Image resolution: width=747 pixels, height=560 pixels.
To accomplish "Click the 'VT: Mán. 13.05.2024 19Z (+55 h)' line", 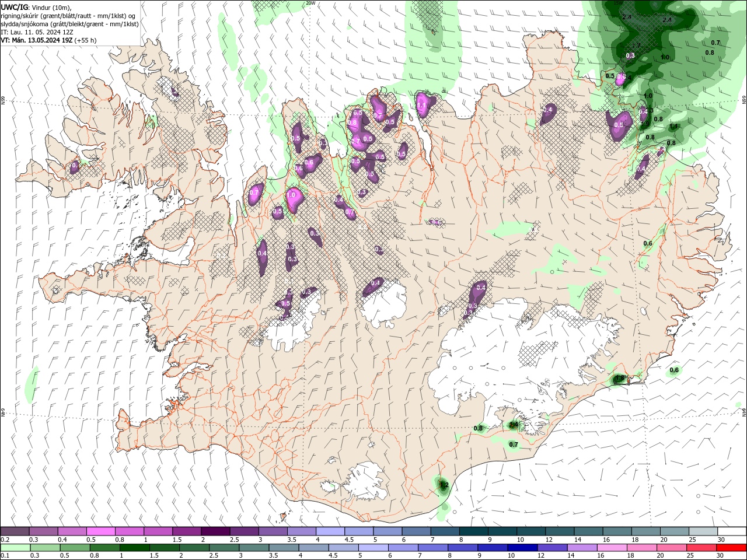I will pos(49,40).
